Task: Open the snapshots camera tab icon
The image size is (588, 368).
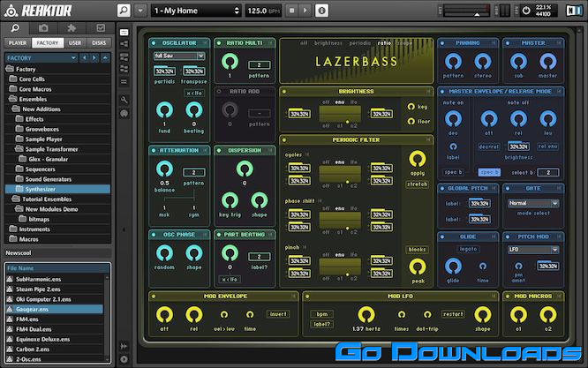Action: (x=43, y=28)
